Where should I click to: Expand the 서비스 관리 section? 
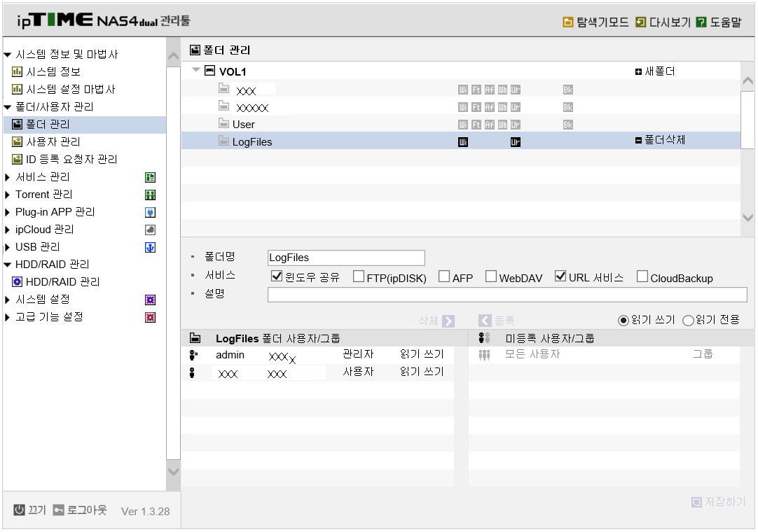tap(7, 177)
